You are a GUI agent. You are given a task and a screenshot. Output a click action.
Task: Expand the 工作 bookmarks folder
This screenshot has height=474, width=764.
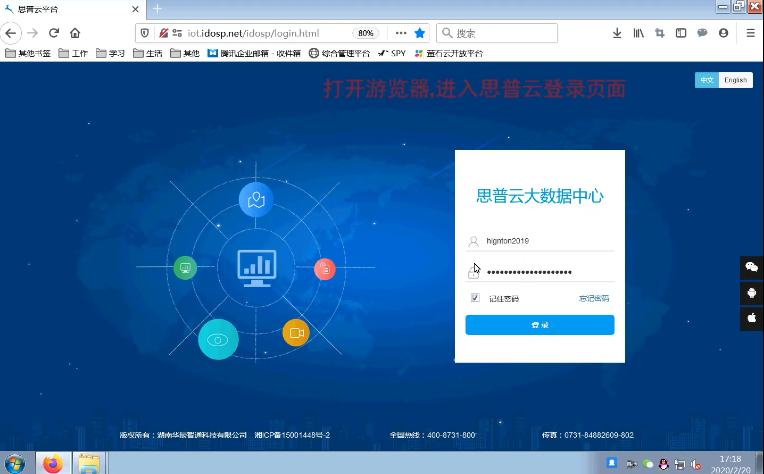[x=72, y=53]
